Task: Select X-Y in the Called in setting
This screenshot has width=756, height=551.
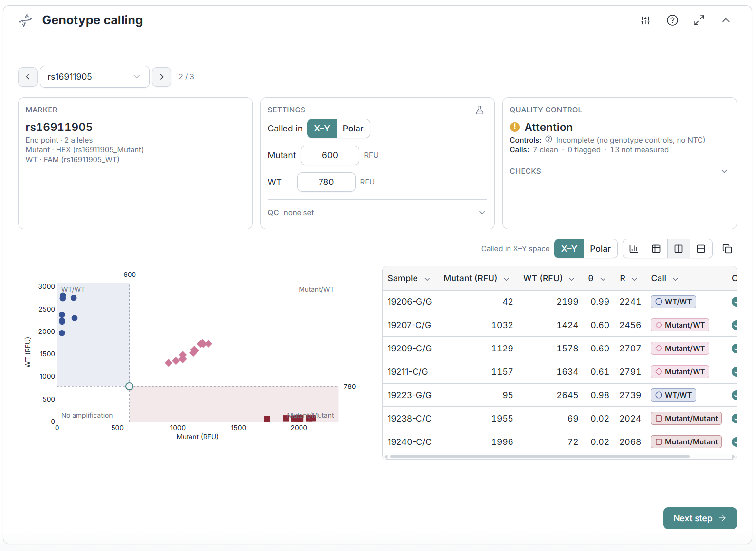Action: coord(322,129)
